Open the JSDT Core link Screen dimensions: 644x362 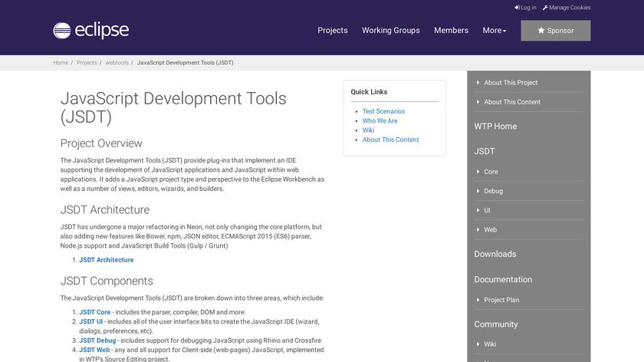95,312
